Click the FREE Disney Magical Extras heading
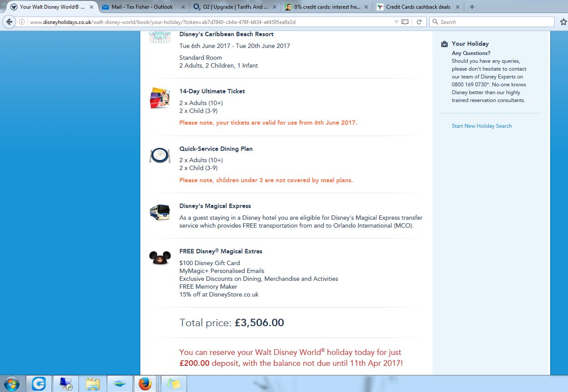This screenshot has width=568, height=392. pyautogui.click(x=221, y=251)
